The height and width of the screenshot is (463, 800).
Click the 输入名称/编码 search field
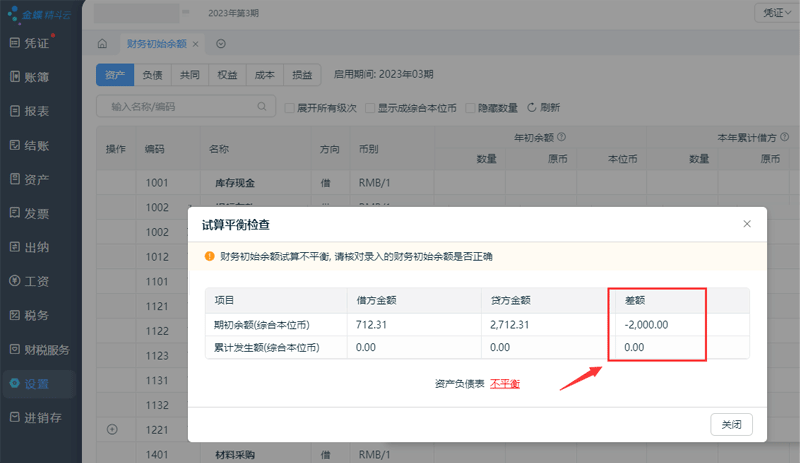tap(180, 106)
